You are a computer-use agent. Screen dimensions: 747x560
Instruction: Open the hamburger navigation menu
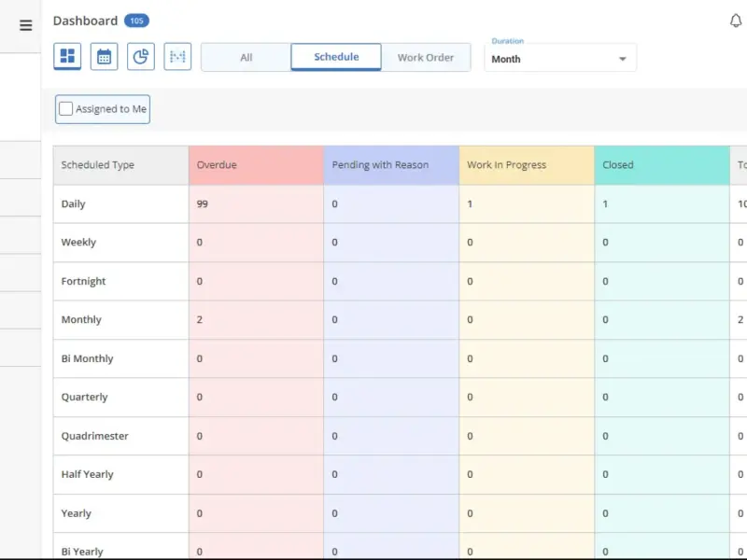[26, 25]
